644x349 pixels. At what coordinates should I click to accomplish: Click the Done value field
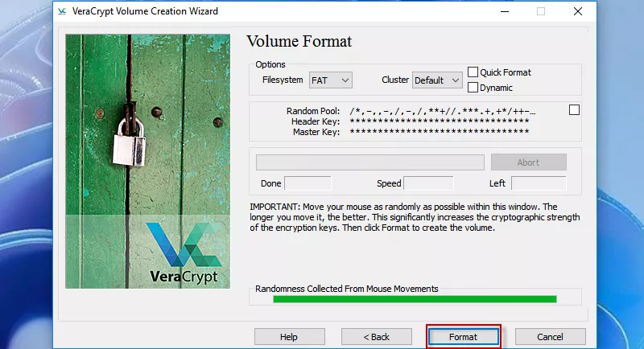coord(308,183)
